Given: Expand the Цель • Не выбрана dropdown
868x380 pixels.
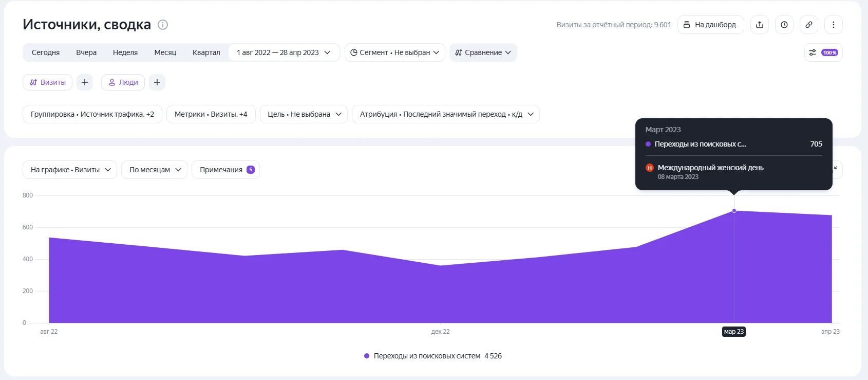Looking at the screenshot, I should point(304,114).
